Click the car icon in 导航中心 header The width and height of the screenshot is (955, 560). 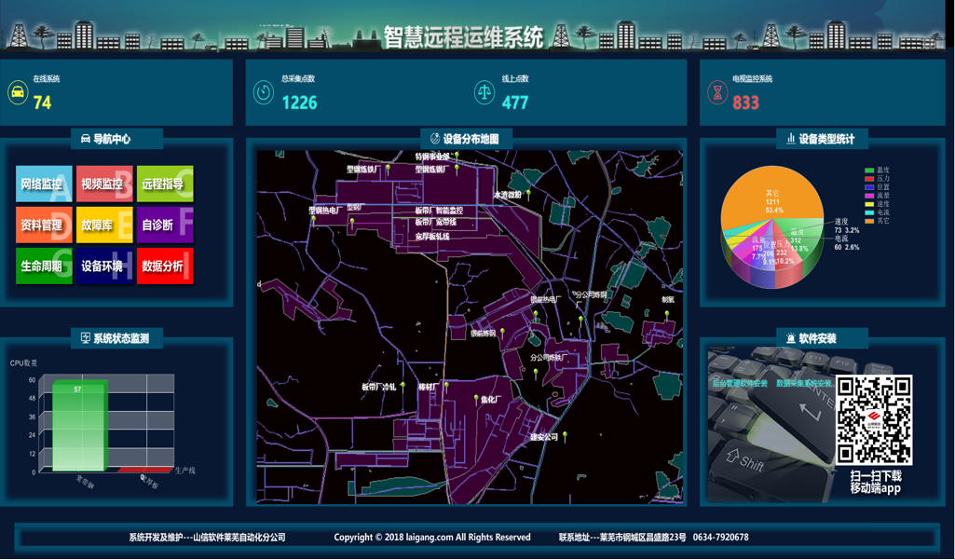[x=86, y=139]
